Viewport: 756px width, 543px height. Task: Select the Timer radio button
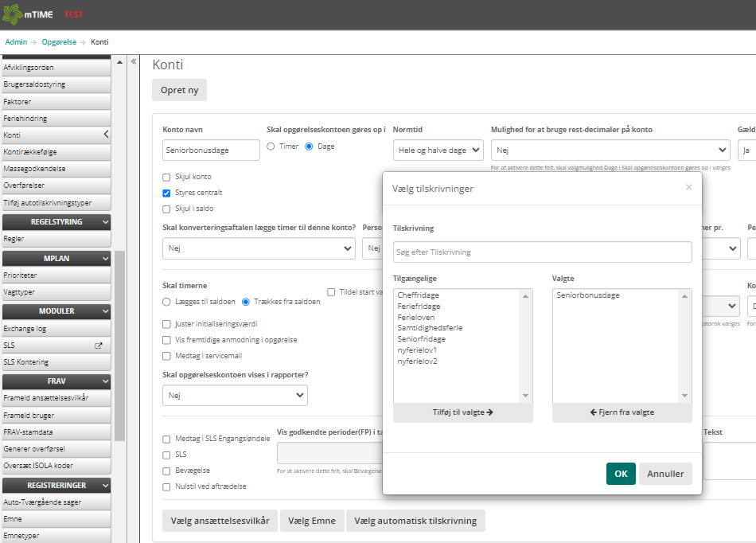271,146
